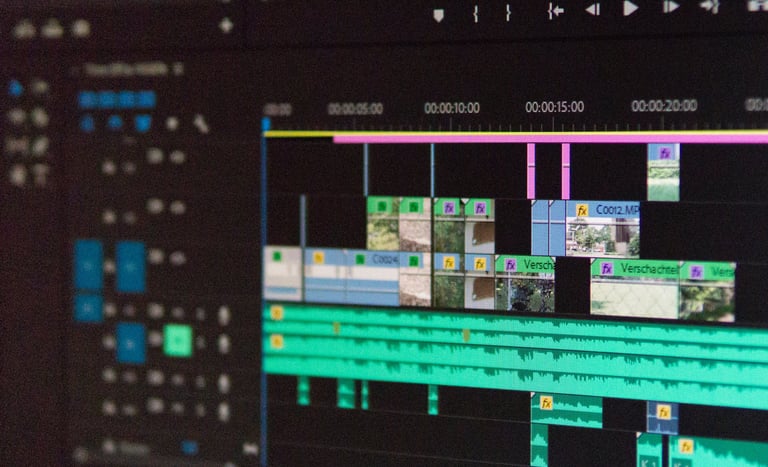Image resolution: width=768 pixels, height=467 pixels.
Task: Click the Add Marker icon in transport bar
Action: pos(438,16)
